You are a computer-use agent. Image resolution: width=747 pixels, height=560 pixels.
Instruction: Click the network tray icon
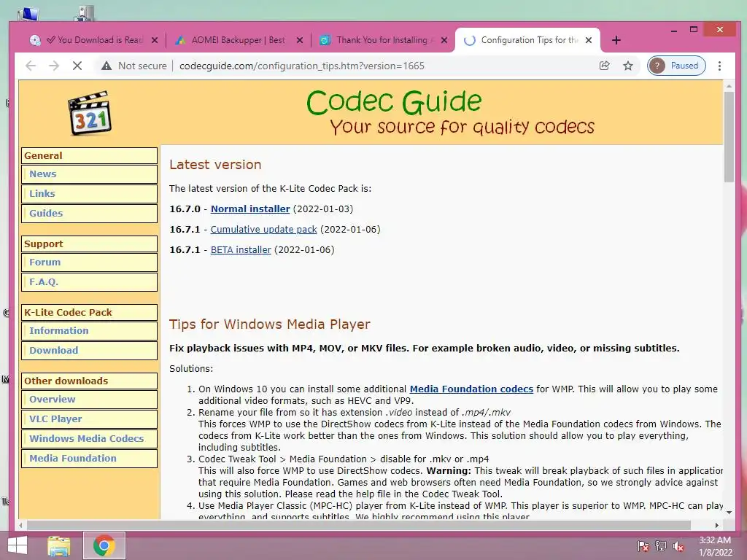click(661, 546)
